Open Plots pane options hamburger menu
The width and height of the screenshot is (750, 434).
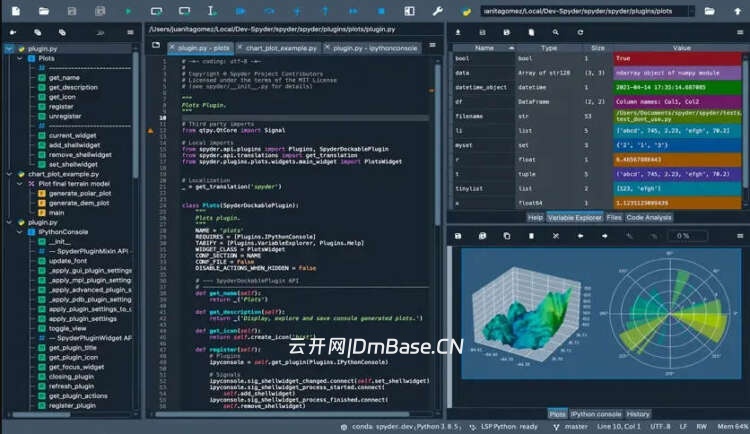[740, 236]
